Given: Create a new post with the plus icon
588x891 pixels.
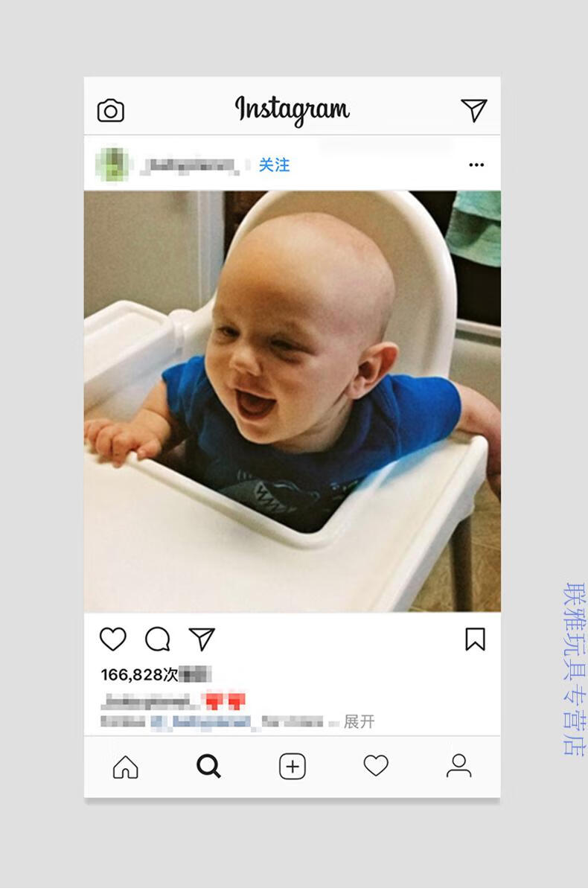Looking at the screenshot, I should pyautogui.click(x=292, y=767).
